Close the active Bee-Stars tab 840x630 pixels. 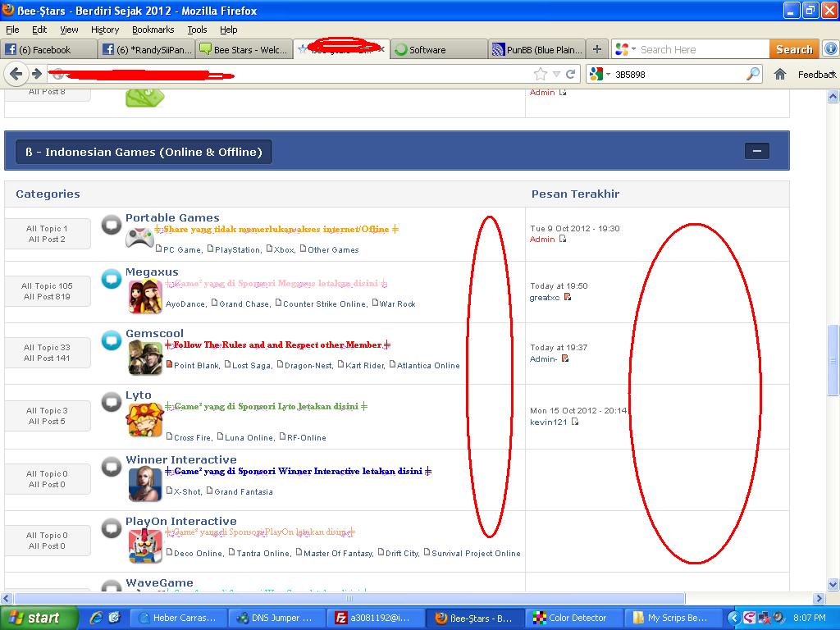381,49
